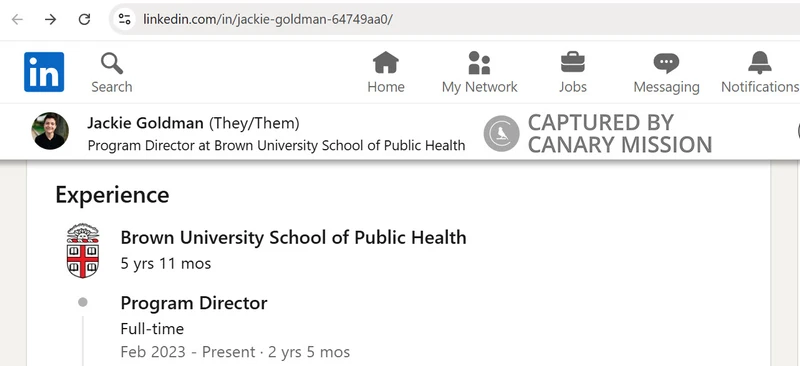Click the browser forward arrow

[51, 19]
